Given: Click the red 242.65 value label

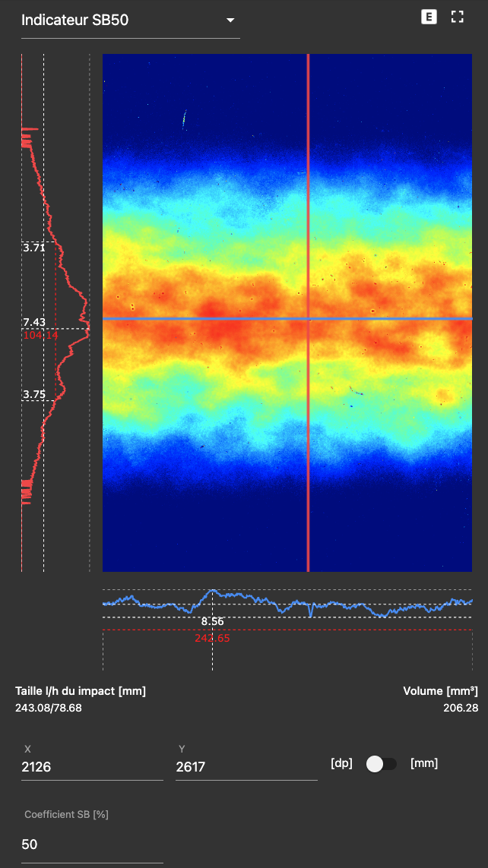Looking at the screenshot, I should [x=212, y=638].
